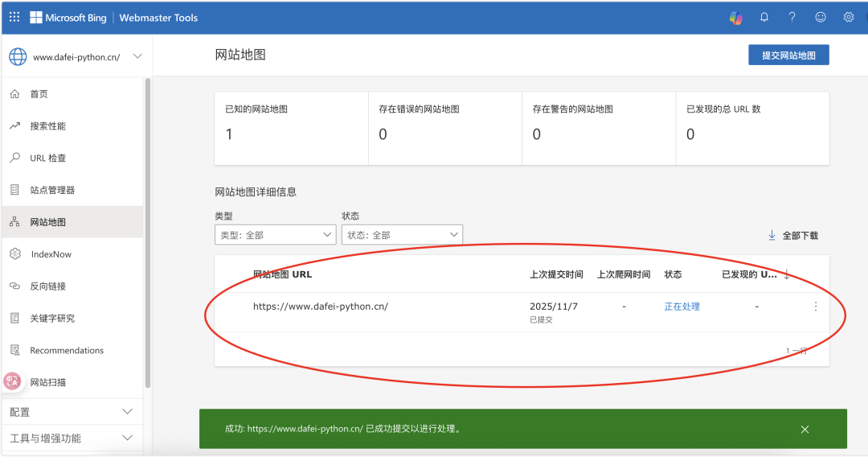868x457 pixels.
Task: Click the document icon beside 关键字研究
Action: [15, 318]
